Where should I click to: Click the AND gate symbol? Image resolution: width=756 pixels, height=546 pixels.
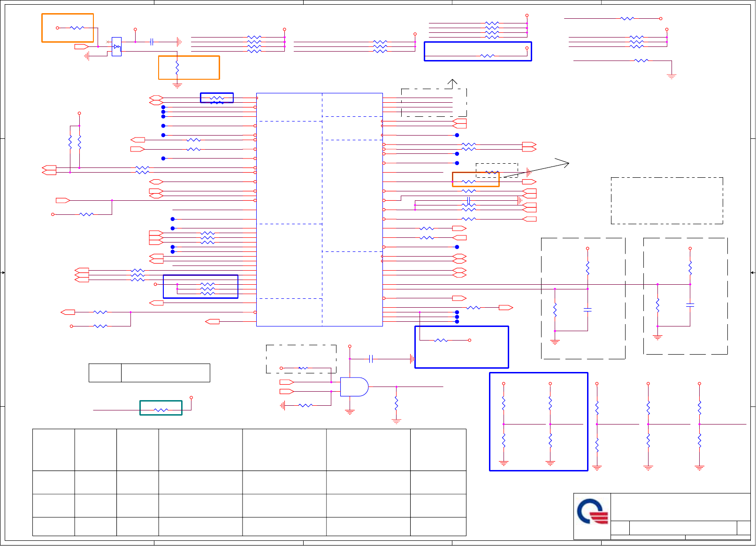coord(354,387)
